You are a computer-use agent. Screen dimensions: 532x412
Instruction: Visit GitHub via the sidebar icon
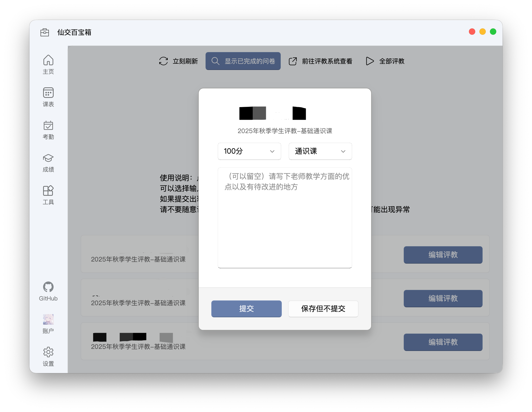[x=48, y=289]
